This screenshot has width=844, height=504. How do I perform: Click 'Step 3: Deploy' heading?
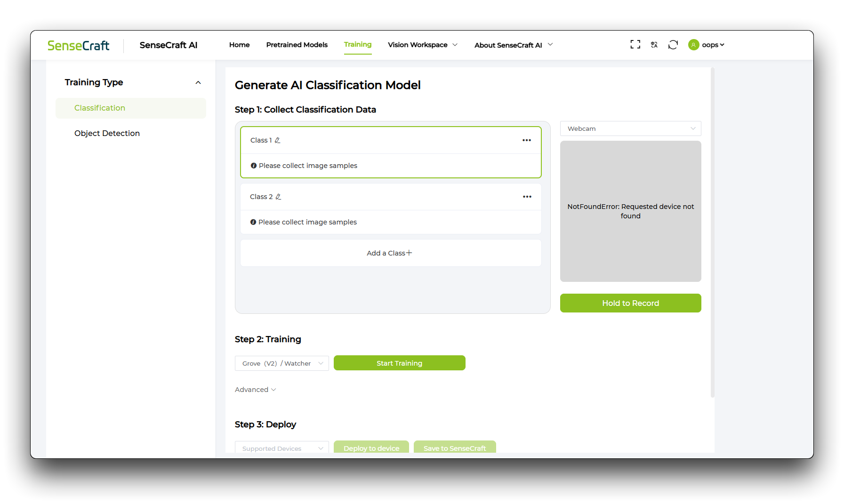coord(265,424)
